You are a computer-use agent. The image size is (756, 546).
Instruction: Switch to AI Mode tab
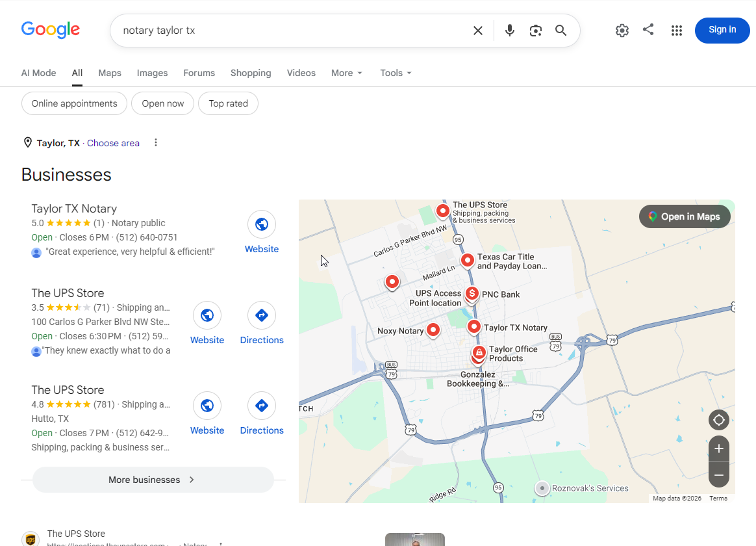[x=38, y=73]
